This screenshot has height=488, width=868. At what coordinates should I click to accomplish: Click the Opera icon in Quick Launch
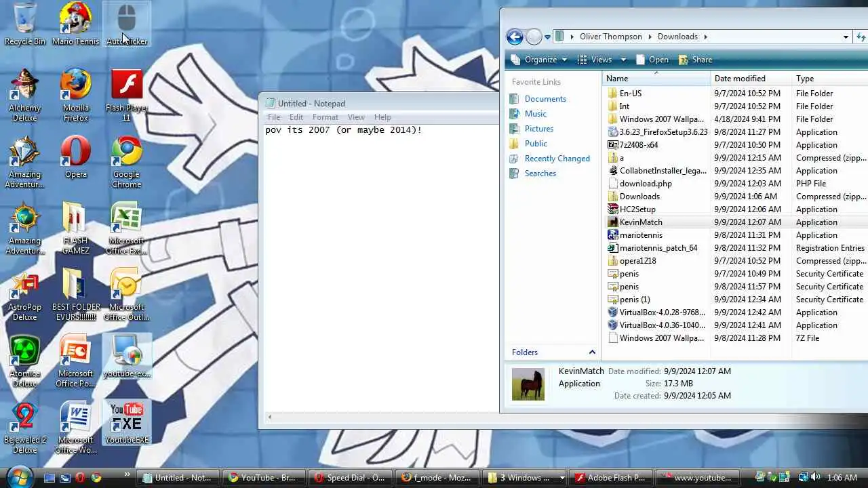(x=80, y=478)
